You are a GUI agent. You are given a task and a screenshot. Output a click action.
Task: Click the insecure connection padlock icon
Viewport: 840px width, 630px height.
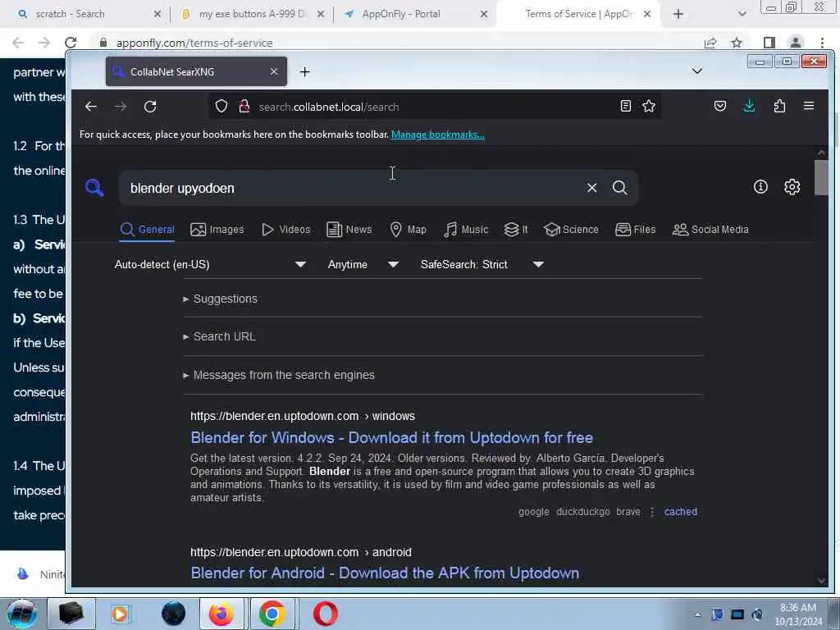pyautogui.click(x=244, y=106)
